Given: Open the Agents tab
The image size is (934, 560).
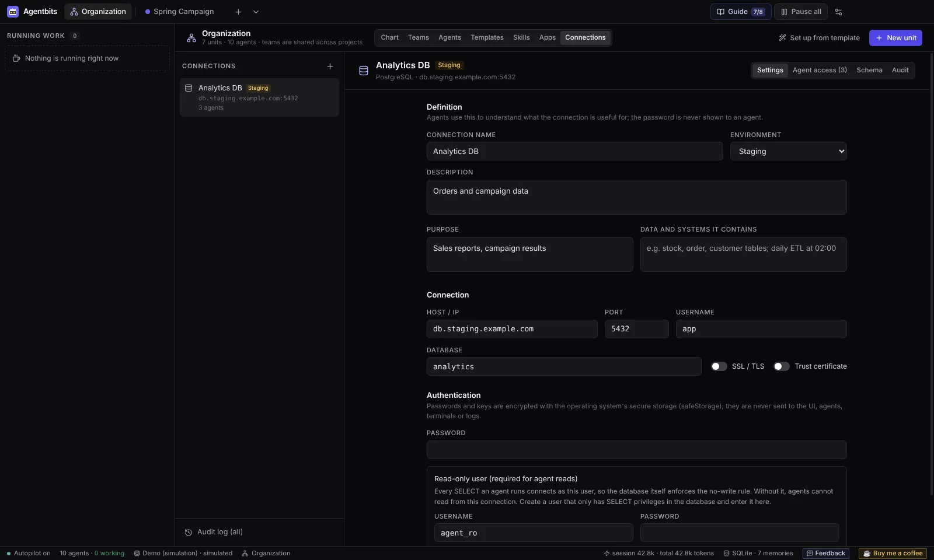Looking at the screenshot, I should [449, 37].
